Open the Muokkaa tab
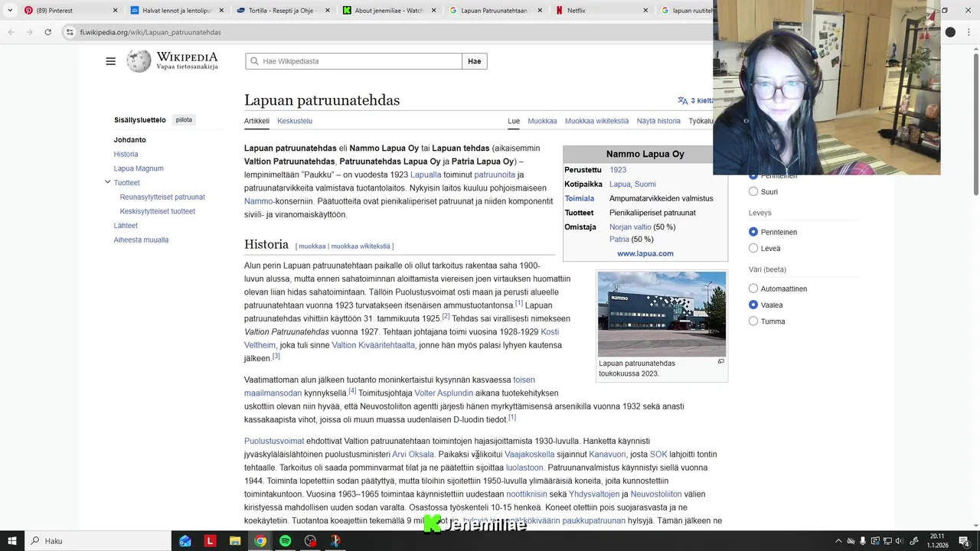The width and height of the screenshot is (980, 551). click(x=542, y=121)
